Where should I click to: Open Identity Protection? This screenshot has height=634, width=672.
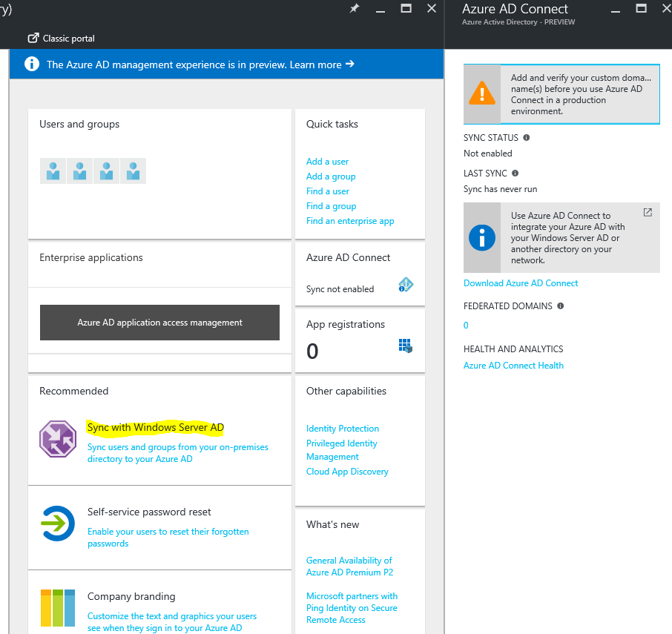coord(343,429)
